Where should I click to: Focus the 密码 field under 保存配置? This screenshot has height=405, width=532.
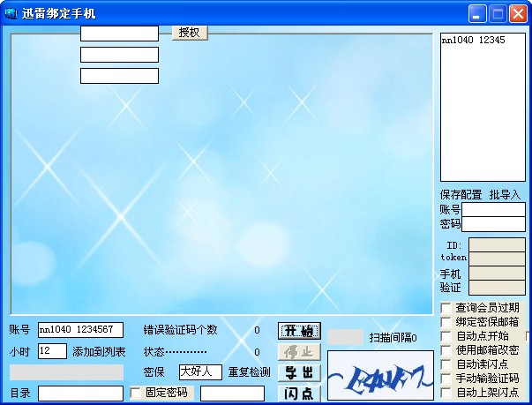click(493, 224)
